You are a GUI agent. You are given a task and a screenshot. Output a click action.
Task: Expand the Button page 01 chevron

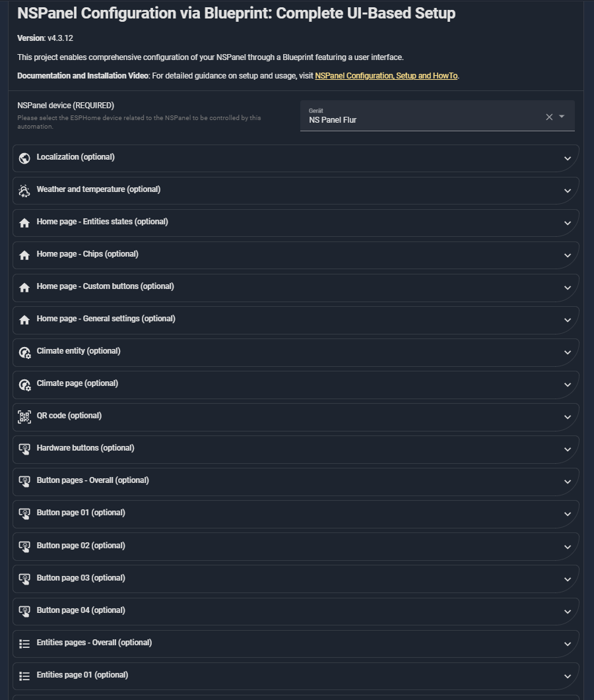568,514
